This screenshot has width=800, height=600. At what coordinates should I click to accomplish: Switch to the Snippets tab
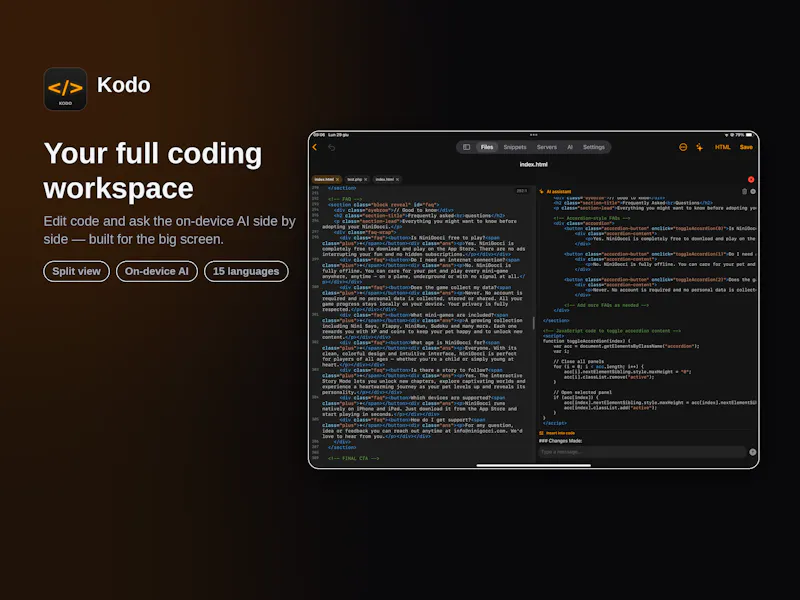coord(515,147)
